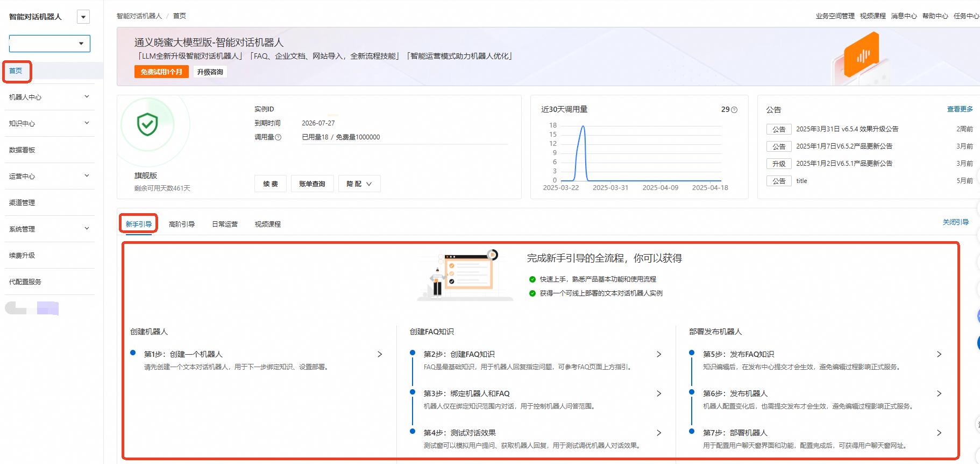The width and height of the screenshot is (980, 464).
Task: Open step 第3步：绑定机器人和FAQ
Action: click(x=466, y=393)
